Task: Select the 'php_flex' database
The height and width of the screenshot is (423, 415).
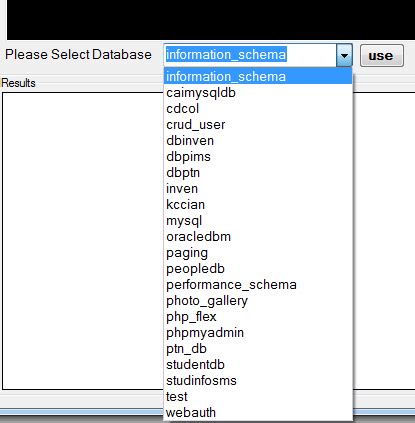Action: click(258, 317)
